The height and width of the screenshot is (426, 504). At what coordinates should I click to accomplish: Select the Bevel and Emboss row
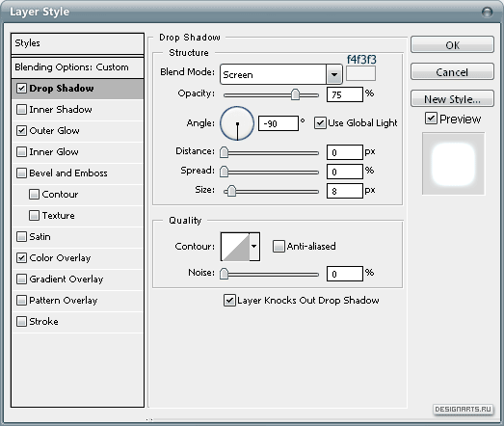tap(77, 173)
